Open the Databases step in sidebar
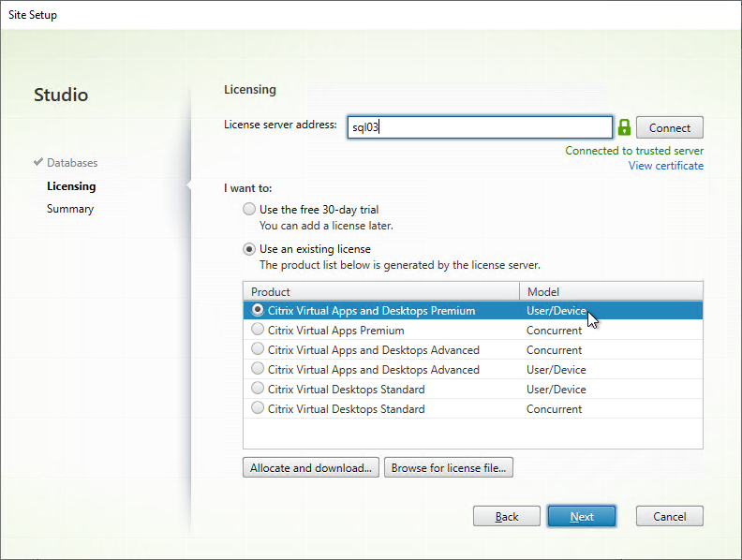The width and height of the screenshot is (742, 560). pyautogui.click(x=72, y=163)
